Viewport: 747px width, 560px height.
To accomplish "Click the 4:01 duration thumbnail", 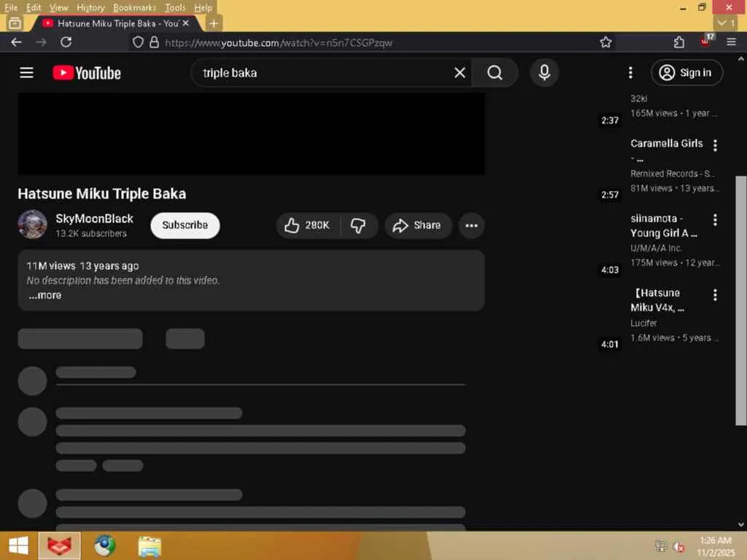I will pos(609,344).
